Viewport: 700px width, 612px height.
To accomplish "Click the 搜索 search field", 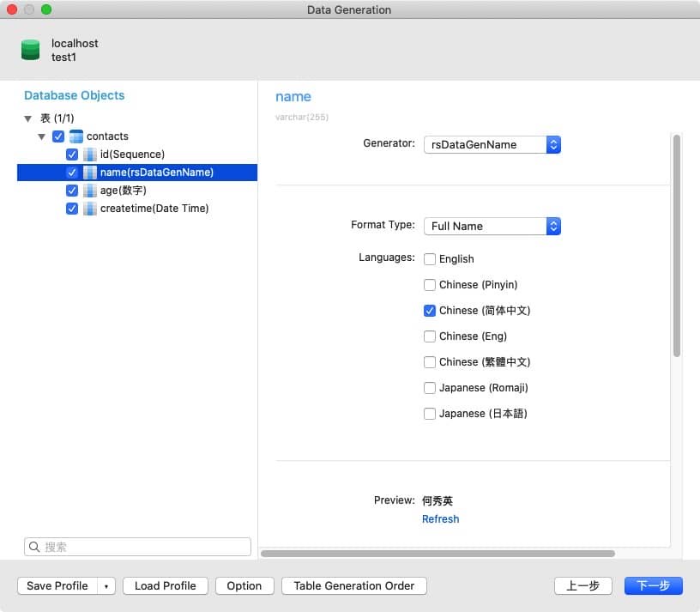I will click(x=137, y=547).
